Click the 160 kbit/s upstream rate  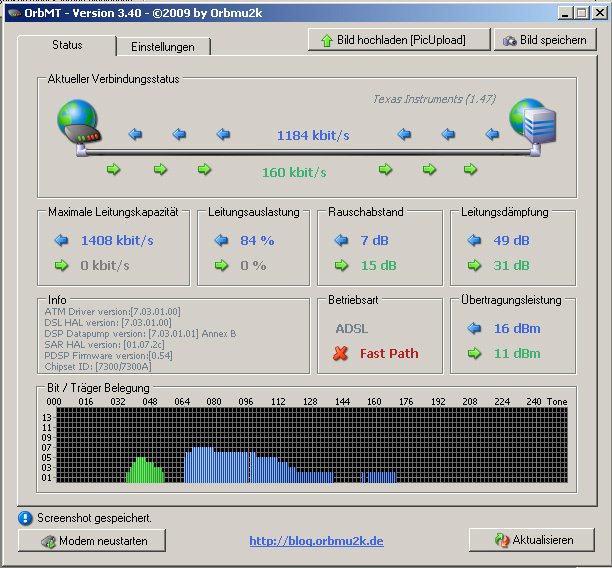pyautogui.click(x=294, y=172)
